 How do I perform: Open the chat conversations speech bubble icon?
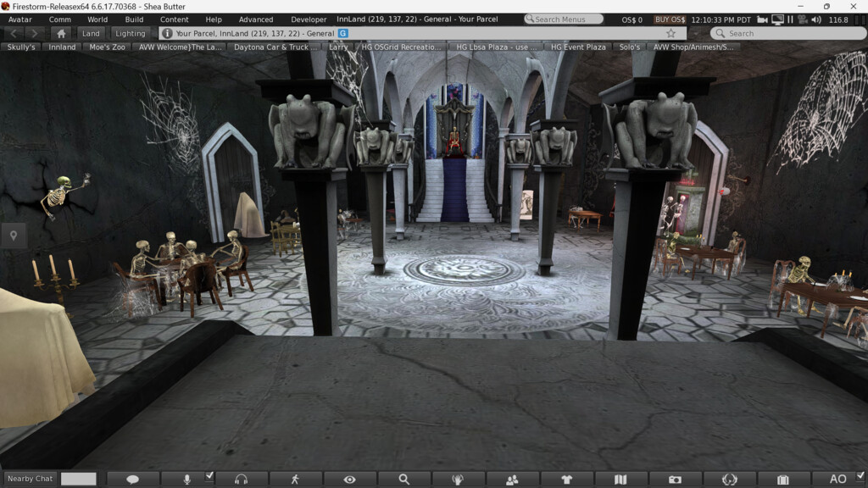pos(132,480)
